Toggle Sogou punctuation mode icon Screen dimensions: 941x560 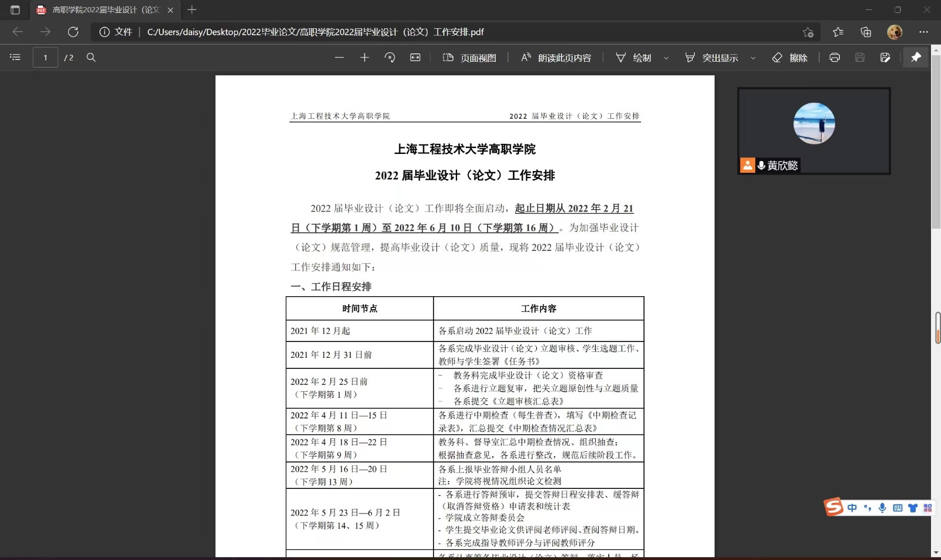[867, 508]
